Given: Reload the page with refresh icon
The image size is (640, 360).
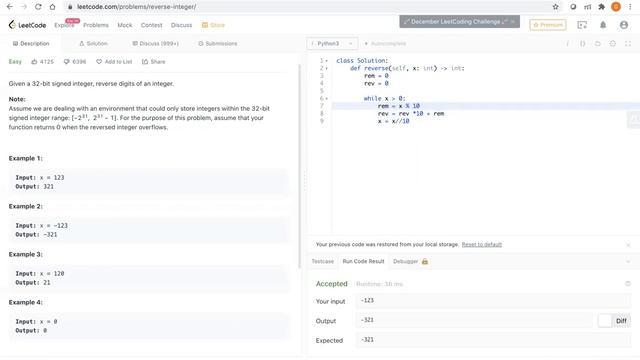Looking at the screenshot, I should (38, 7).
